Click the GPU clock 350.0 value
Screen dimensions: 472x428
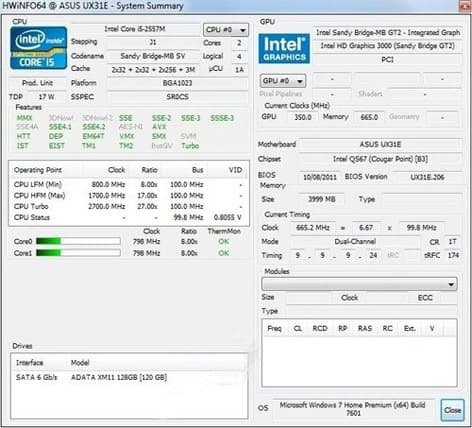tap(303, 117)
